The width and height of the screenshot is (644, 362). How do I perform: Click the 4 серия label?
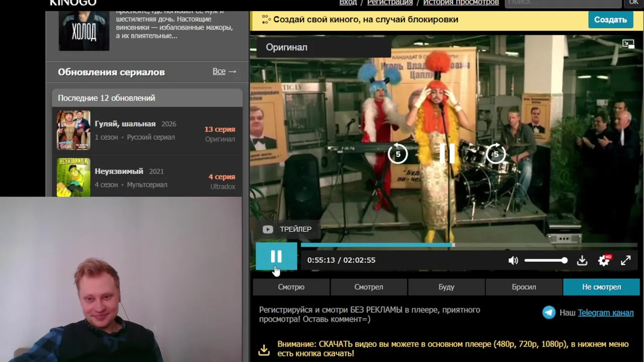(222, 177)
